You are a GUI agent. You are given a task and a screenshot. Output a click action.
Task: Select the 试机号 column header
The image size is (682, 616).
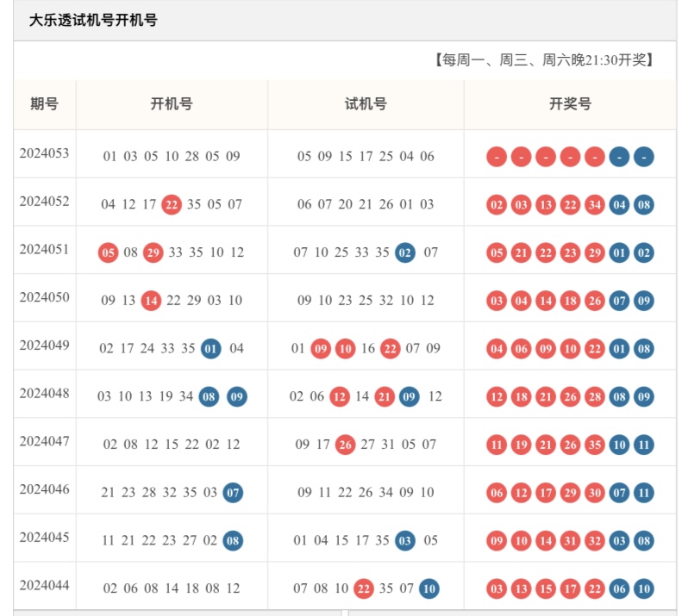pyautogui.click(x=366, y=104)
